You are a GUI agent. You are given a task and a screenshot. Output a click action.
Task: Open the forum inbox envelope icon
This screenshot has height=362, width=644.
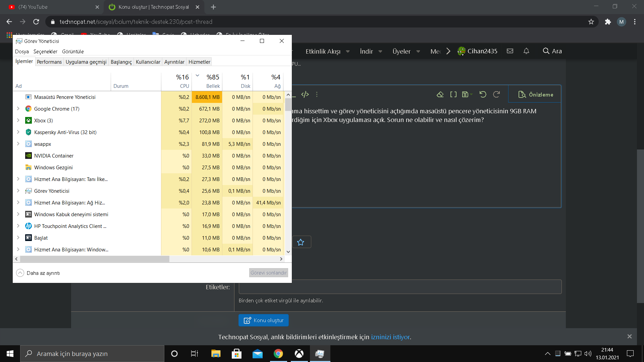510,51
